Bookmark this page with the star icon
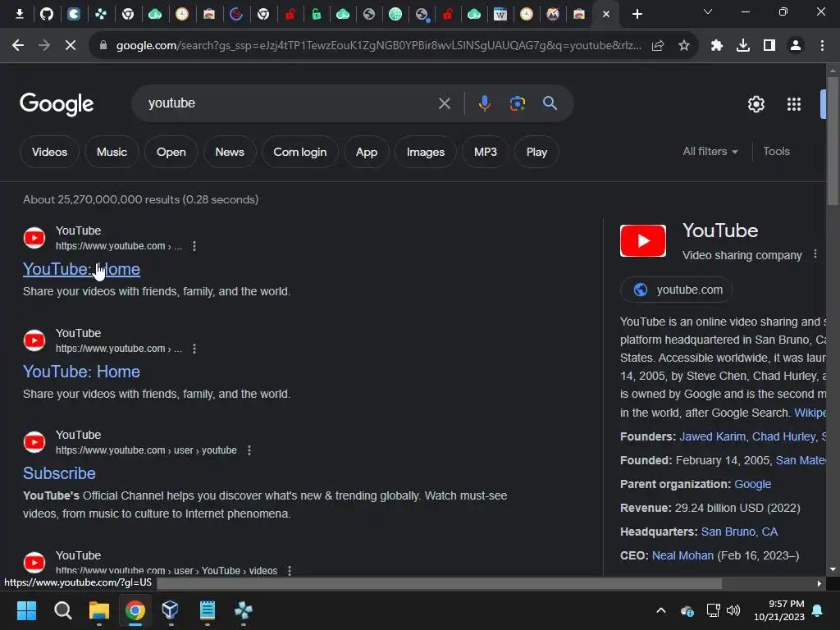This screenshot has width=840, height=630. (x=683, y=46)
